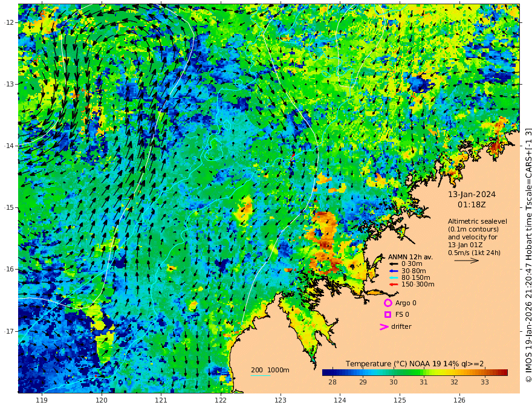The width and height of the screenshot is (532, 411).
Task: Click the Temperature (°C) NOAA 19 colorbar title
Action: point(415,364)
